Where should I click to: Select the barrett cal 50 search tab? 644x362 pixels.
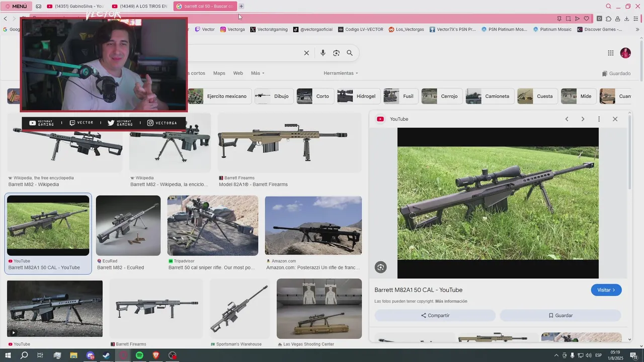tap(205, 6)
